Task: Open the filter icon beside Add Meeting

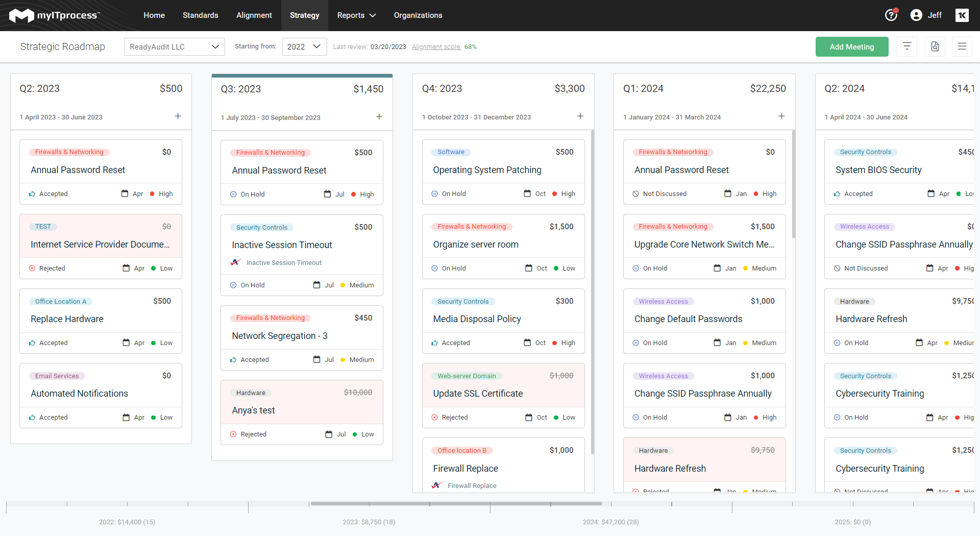Action: 907,46
